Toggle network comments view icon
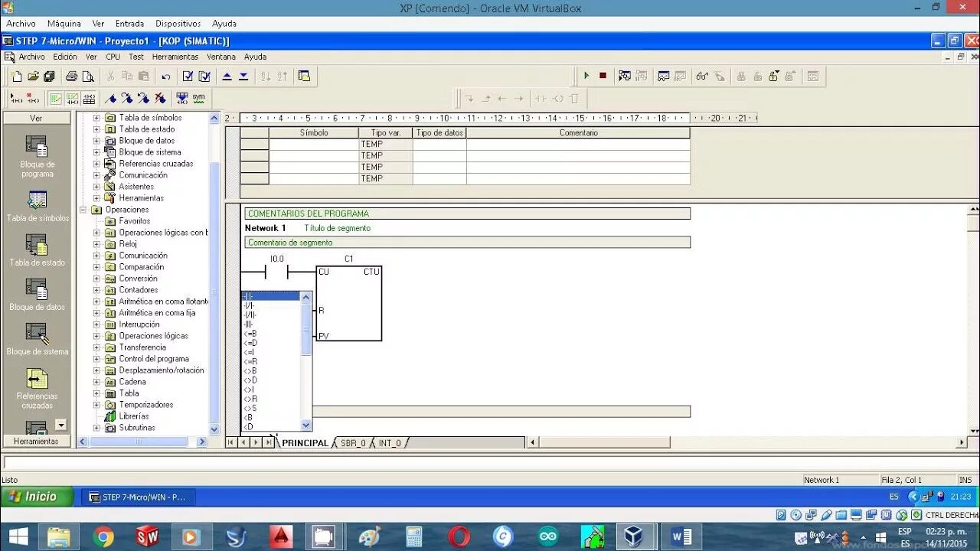The width and height of the screenshot is (980, 551). click(72, 98)
